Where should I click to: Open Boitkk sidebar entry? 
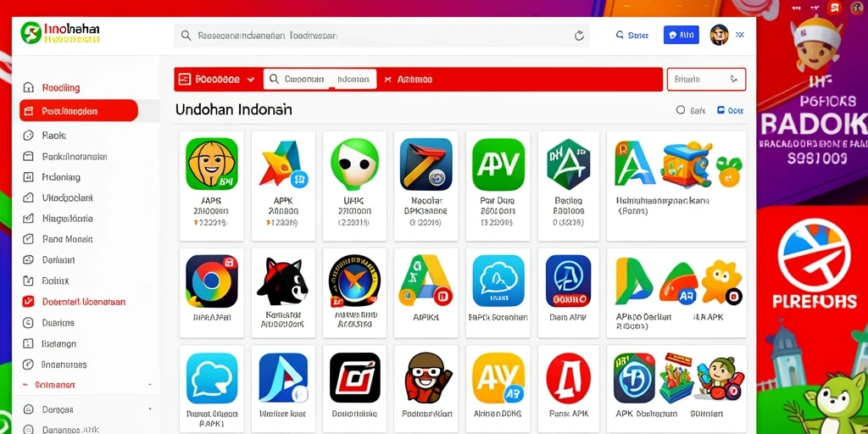click(x=46, y=281)
